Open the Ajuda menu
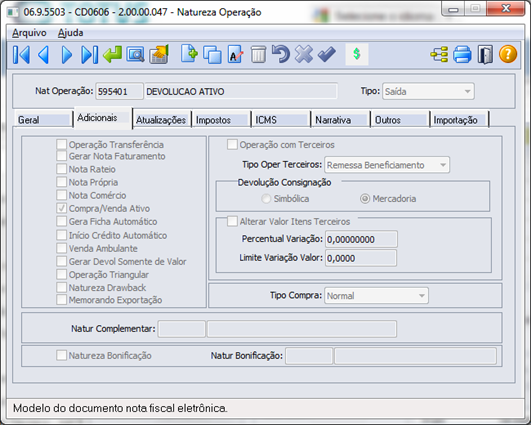The width and height of the screenshot is (531, 425). point(70,33)
